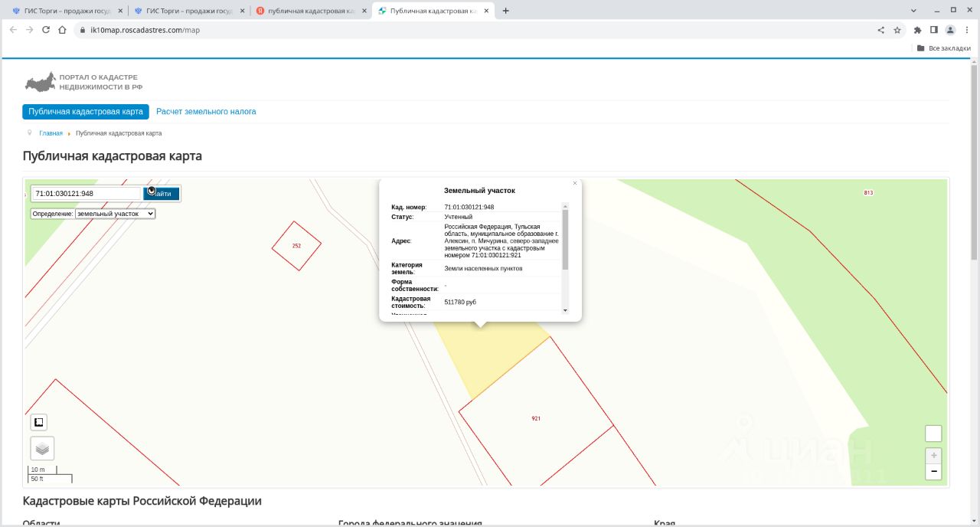Go to the browser home page
Screen dimensions: 980x527
coord(62,30)
